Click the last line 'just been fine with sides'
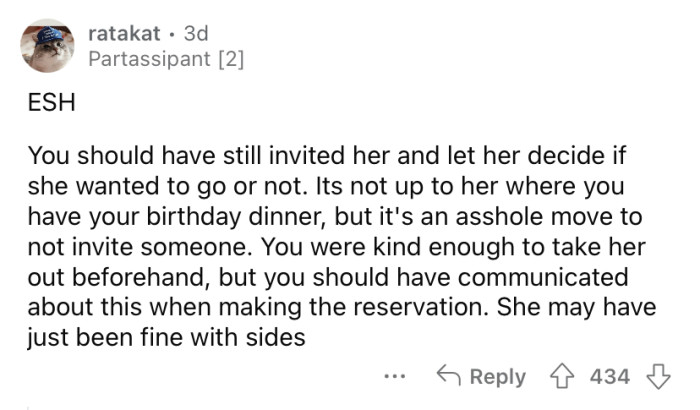Image resolution: width=700 pixels, height=410 pixels. pos(165,339)
